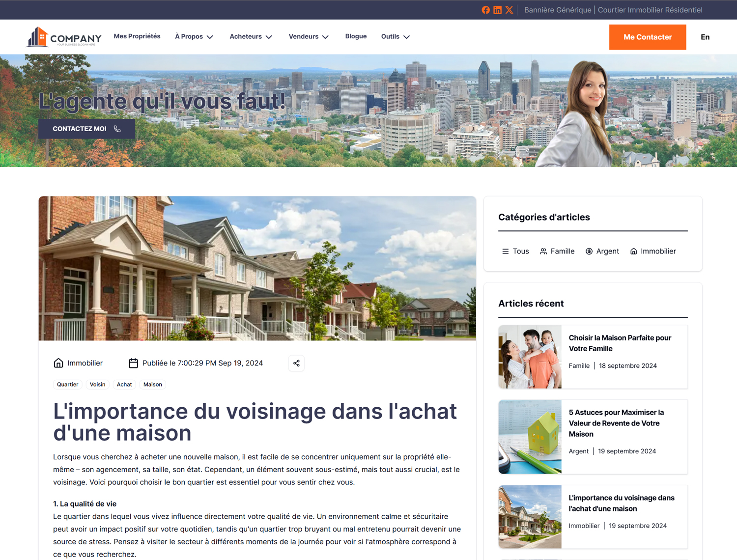
Task: Toggle the Immobilier article category filter
Action: click(x=653, y=251)
